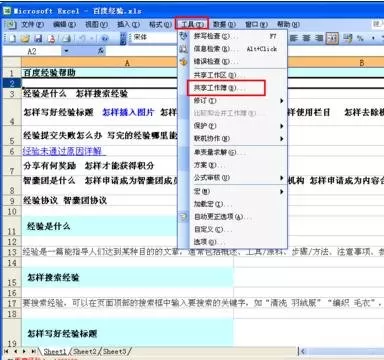The height and width of the screenshot is (360, 384).
Task: Click the New workbook toolbar icon
Action: pyautogui.click(x=12, y=38)
